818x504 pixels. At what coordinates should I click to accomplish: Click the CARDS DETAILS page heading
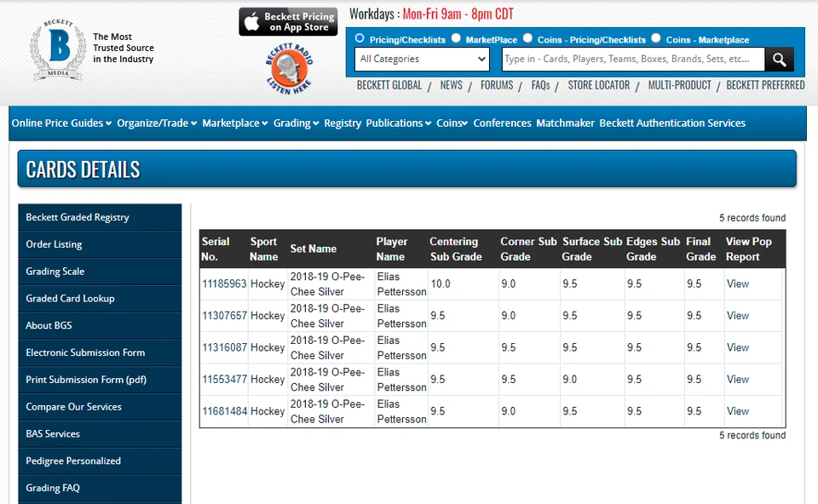[x=83, y=169]
